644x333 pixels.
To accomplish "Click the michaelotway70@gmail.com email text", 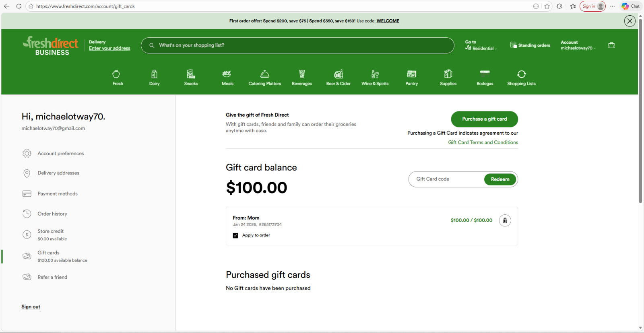I will [x=53, y=128].
